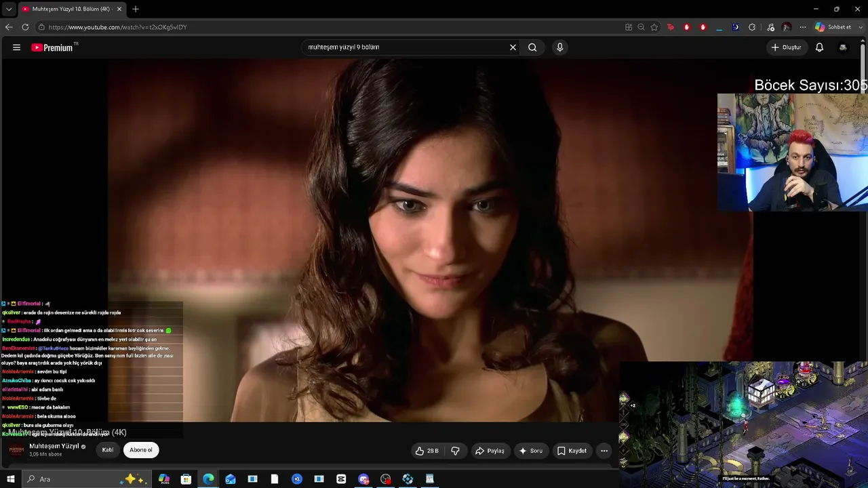This screenshot has height=488, width=868.
Task: Open the white document taskbar icon
Action: pos(275,479)
